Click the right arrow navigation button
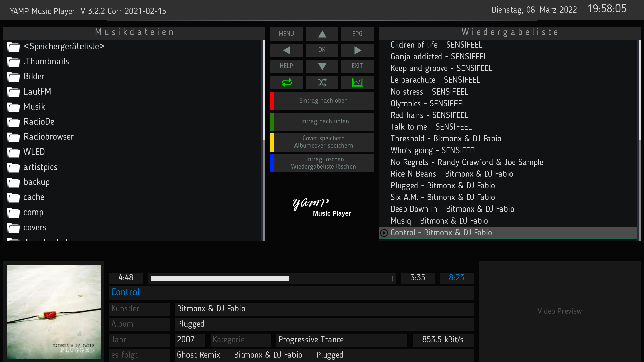The width and height of the screenshot is (644, 362). pyautogui.click(x=357, y=50)
